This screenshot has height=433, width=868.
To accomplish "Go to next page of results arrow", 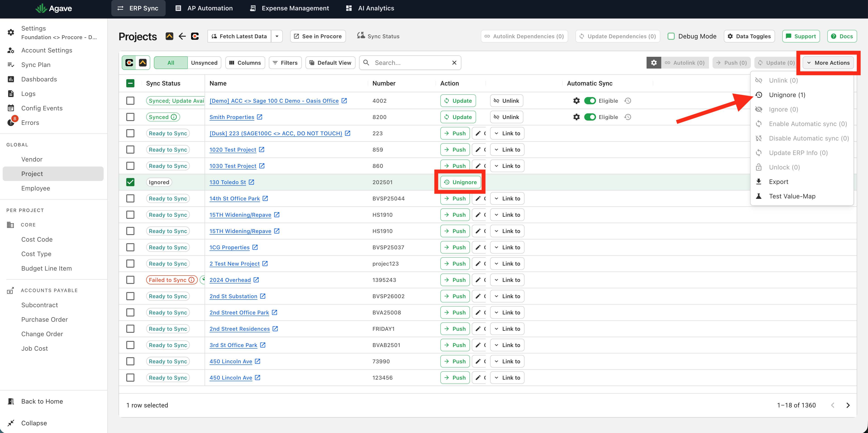I will [x=848, y=405].
